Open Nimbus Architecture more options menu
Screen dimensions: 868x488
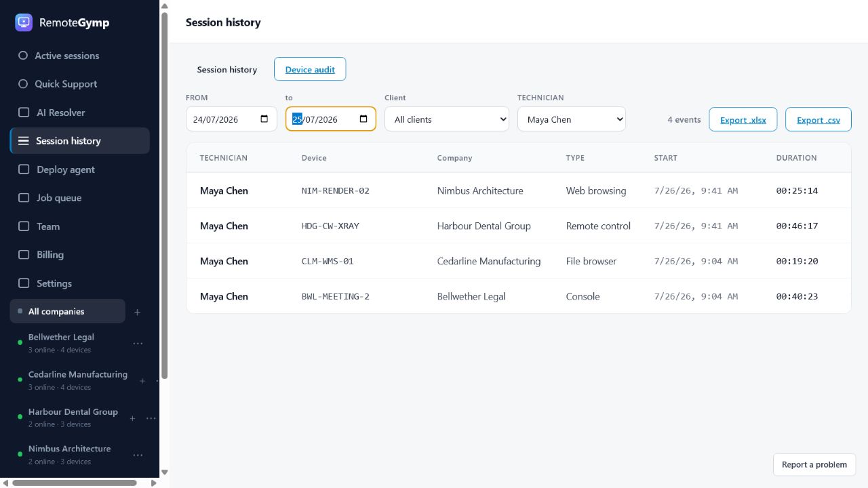click(x=138, y=455)
